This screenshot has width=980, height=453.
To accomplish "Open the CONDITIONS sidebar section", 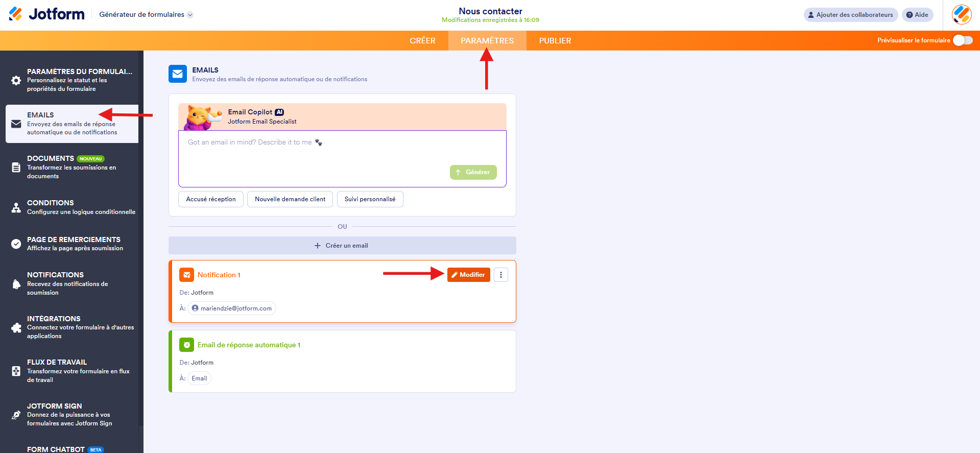I will pyautogui.click(x=71, y=207).
